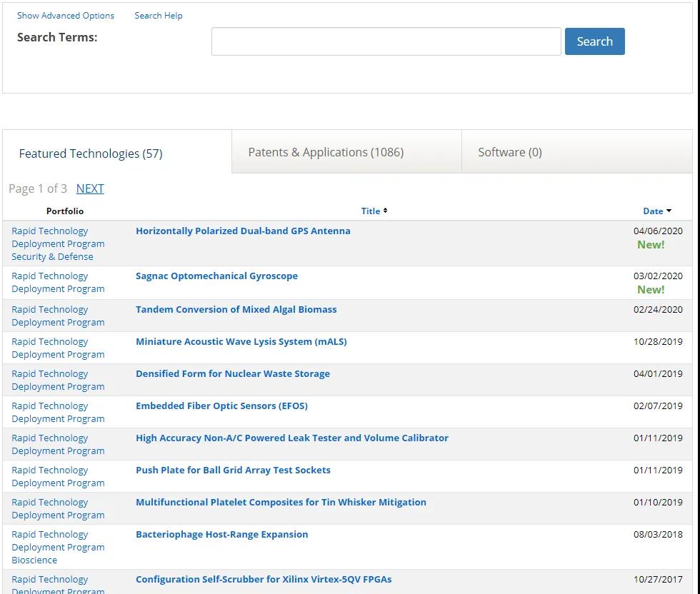The width and height of the screenshot is (700, 594).
Task: Switch to Patents & Applications tab
Action: tap(326, 152)
